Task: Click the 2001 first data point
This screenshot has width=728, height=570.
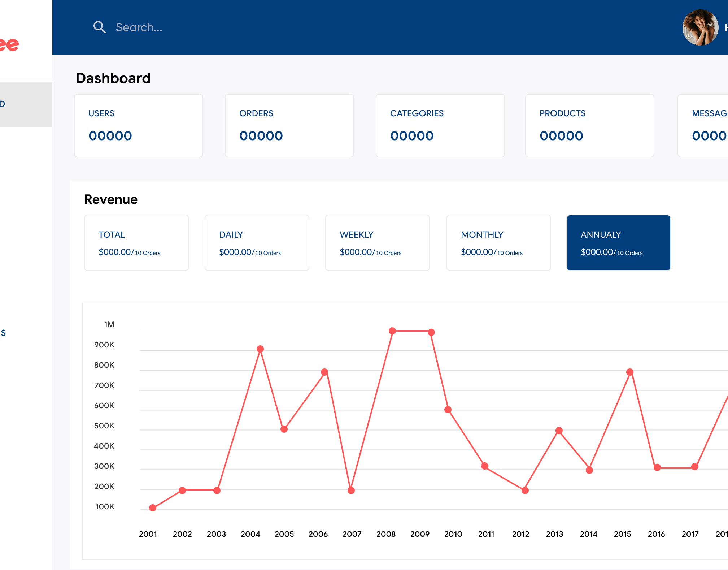Action: (153, 508)
